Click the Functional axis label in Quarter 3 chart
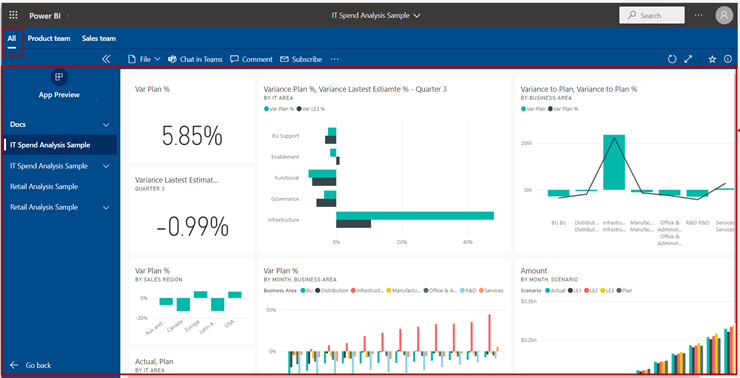The height and width of the screenshot is (378, 740). coord(286,178)
